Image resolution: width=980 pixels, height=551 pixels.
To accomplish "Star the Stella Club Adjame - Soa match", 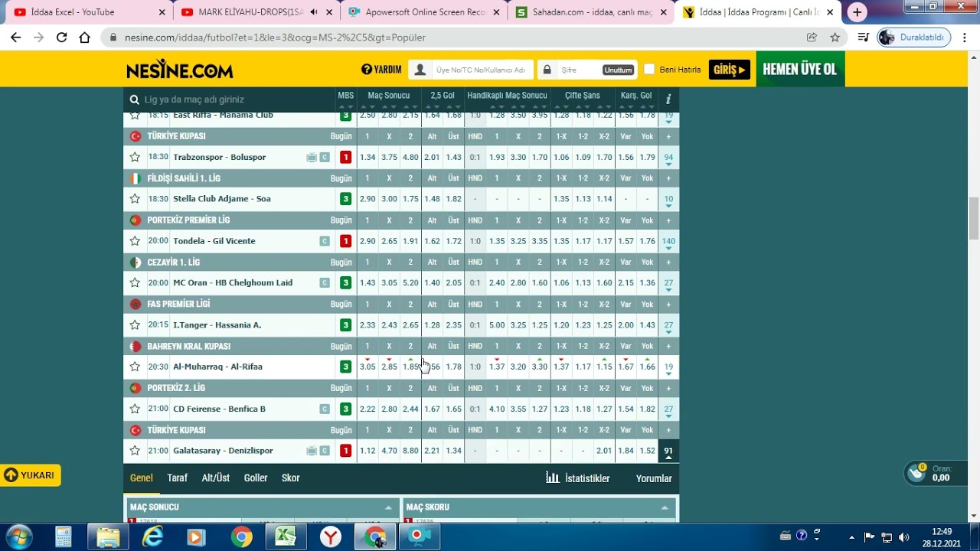I will coord(135,199).
